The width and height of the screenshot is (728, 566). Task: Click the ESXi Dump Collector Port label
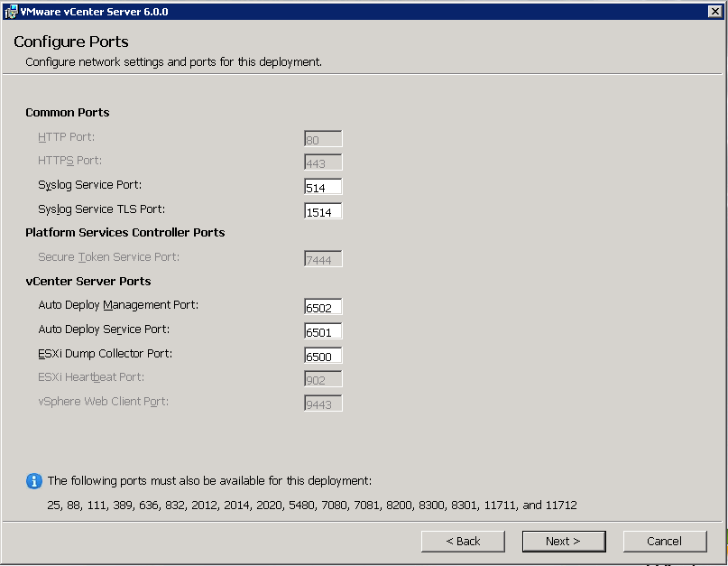105,354
